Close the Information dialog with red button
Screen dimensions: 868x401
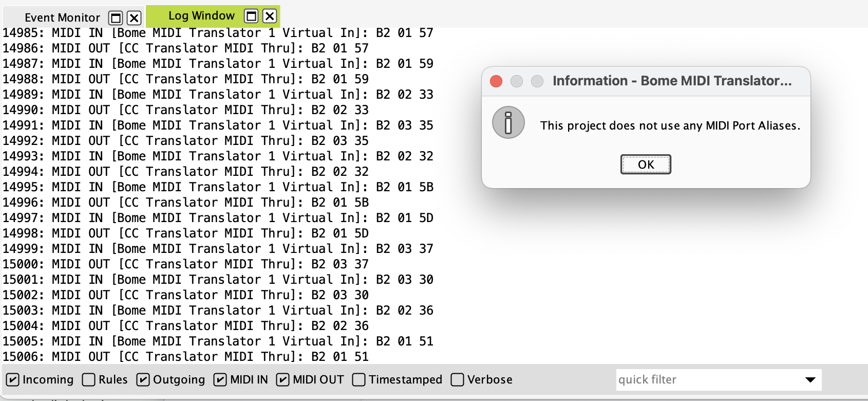pos(496,81)
